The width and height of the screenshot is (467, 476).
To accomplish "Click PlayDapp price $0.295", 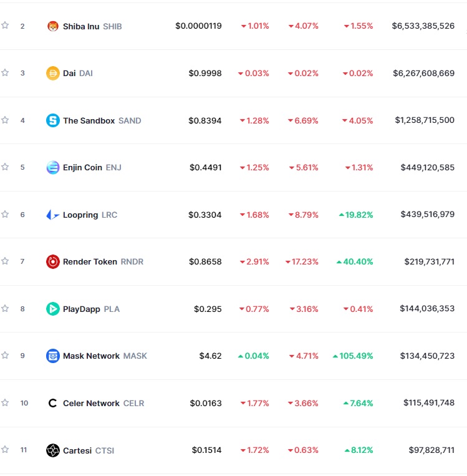I will click(208, 309).
